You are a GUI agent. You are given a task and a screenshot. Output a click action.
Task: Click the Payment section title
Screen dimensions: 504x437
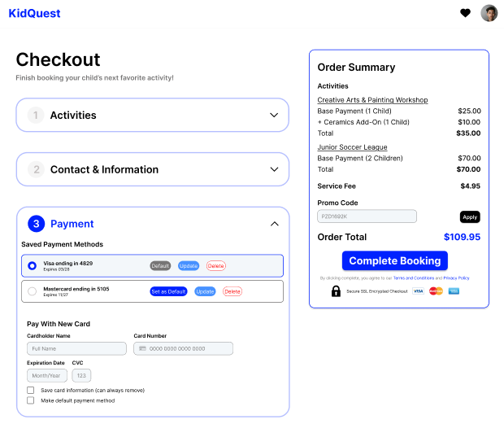[x=72, y=224]
